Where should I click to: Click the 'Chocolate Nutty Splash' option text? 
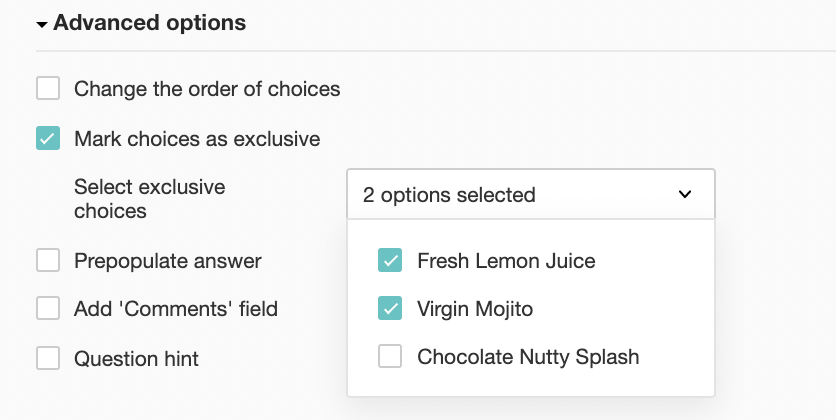(x=528, y=356)
